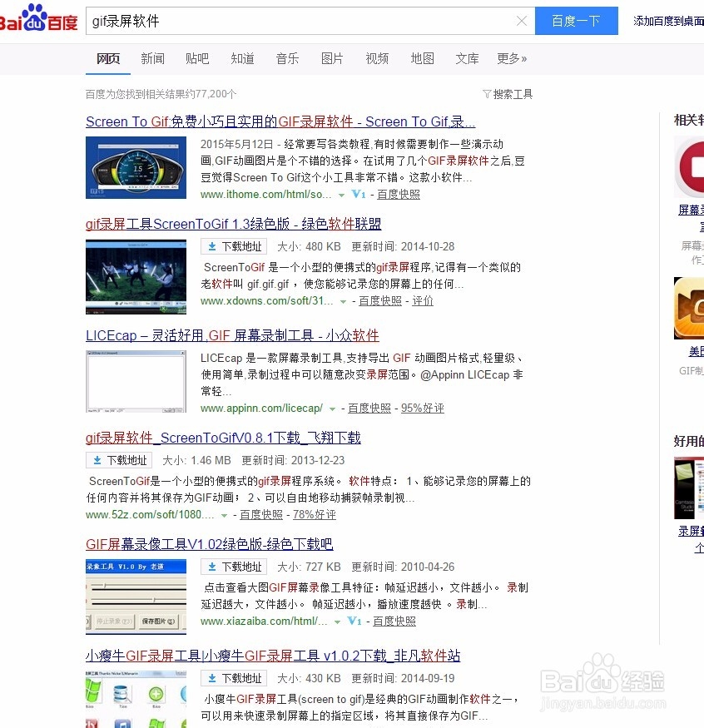
Task: Open Screen To Gif 免费小巧 result title
Action: coord(280,121)
